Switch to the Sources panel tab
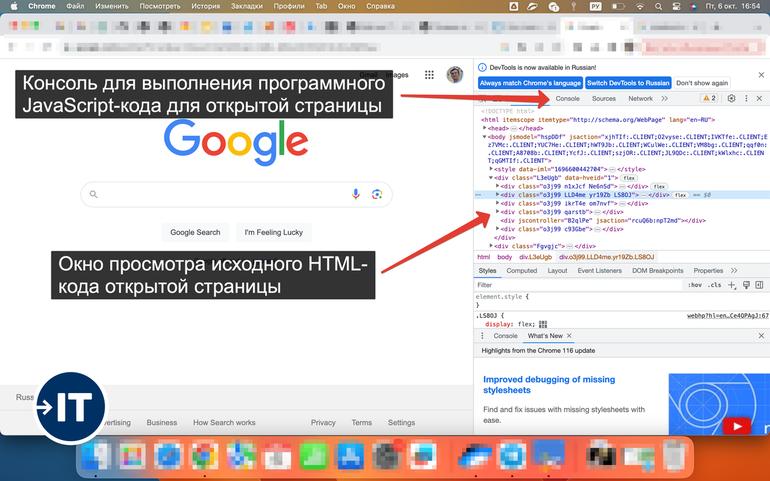 (x=604, y=98)
